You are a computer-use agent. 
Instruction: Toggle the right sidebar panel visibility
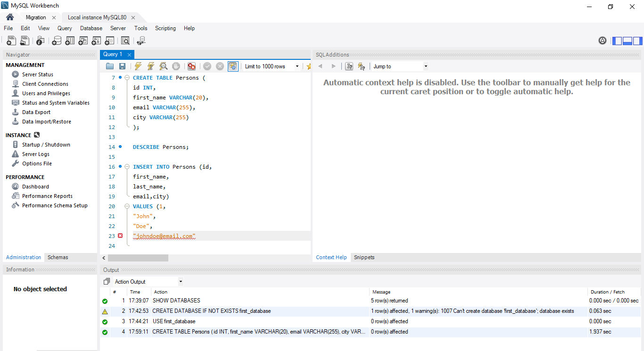tap(637, 41)
